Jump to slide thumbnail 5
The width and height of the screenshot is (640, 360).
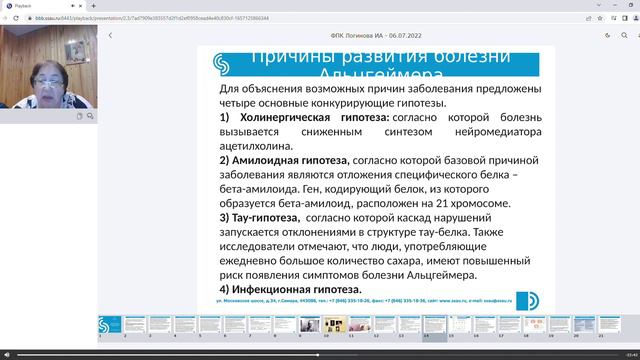point(210,325)
